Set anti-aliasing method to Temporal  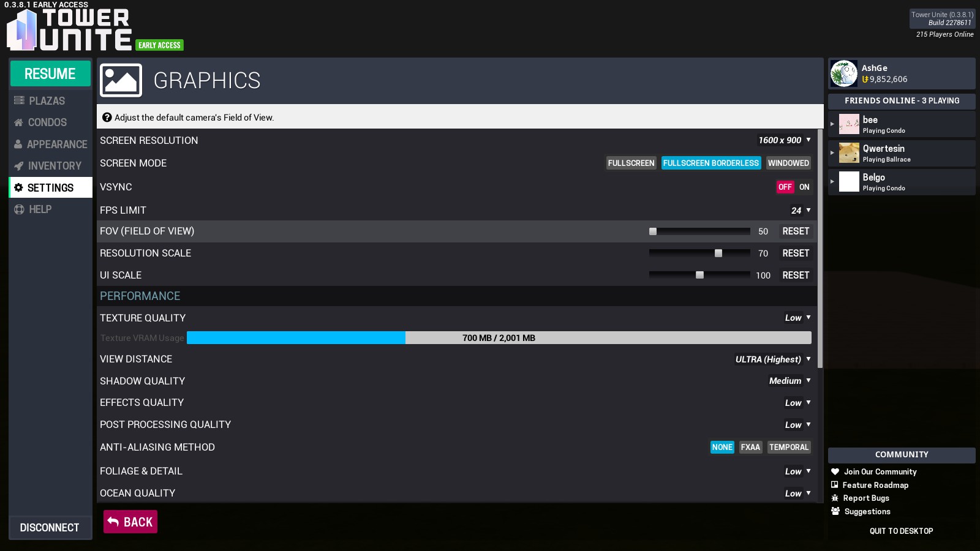789,448
